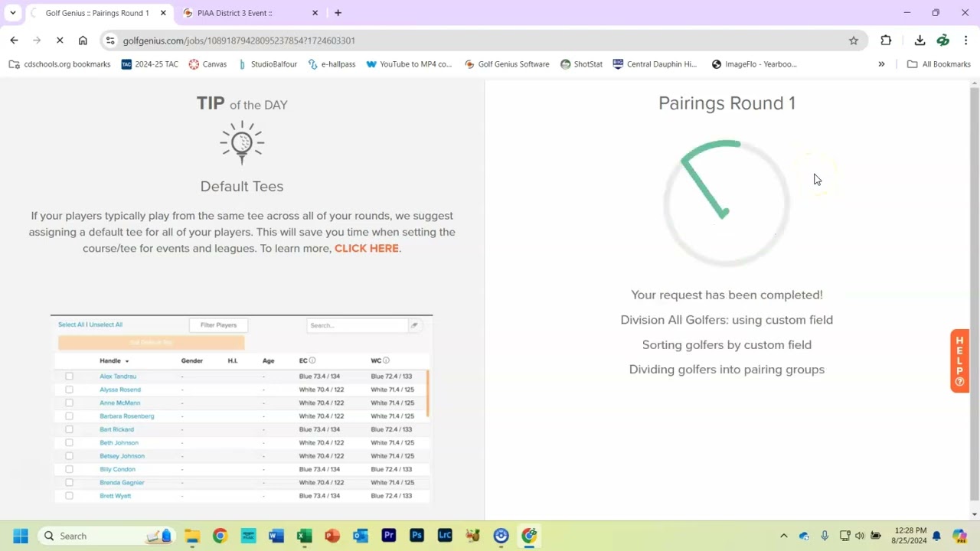Launch Excel from the taskbar
The height and width of the screenshot is (551, 980).
(304, 536)
